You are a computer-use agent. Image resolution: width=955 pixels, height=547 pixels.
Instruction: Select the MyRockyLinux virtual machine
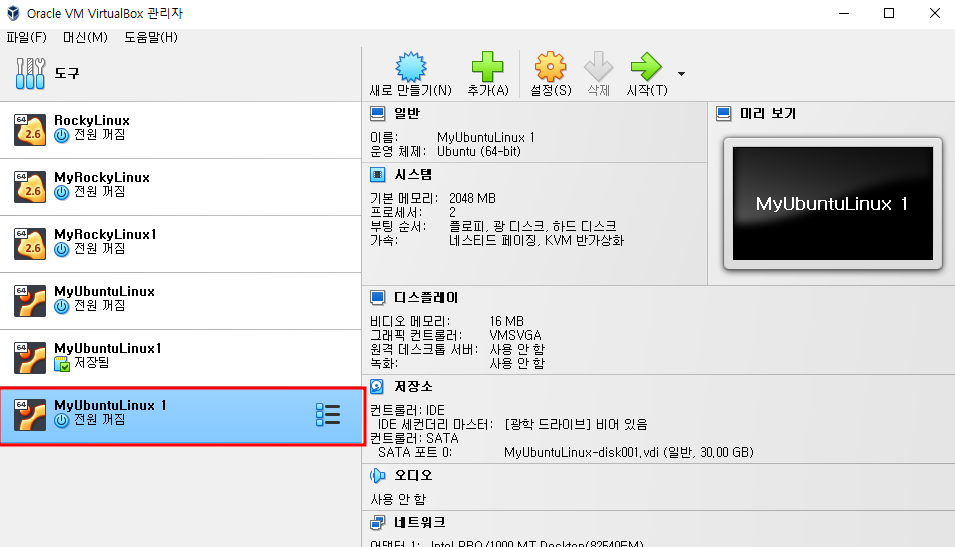coord(180,187)
